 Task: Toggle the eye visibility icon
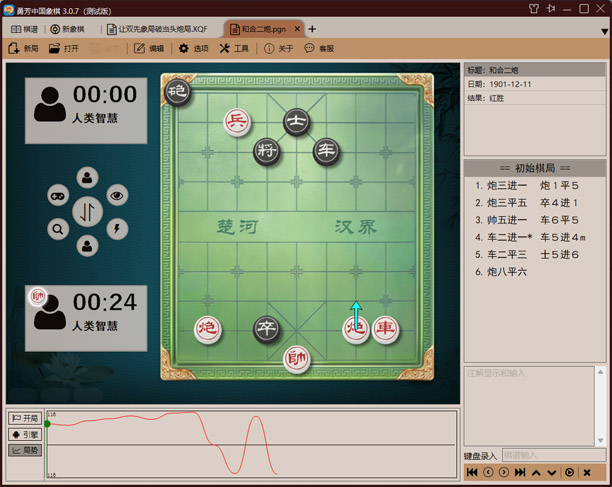click(x=117, y=196)
